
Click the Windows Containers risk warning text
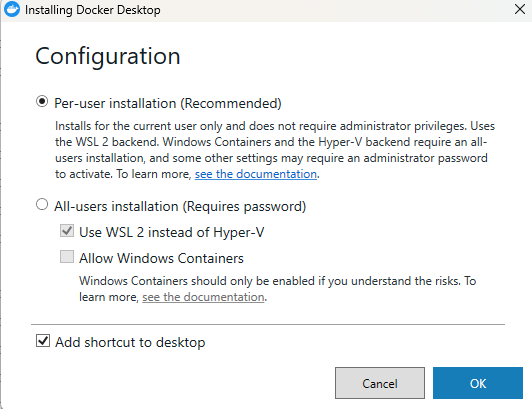click(x=278, y=289)
